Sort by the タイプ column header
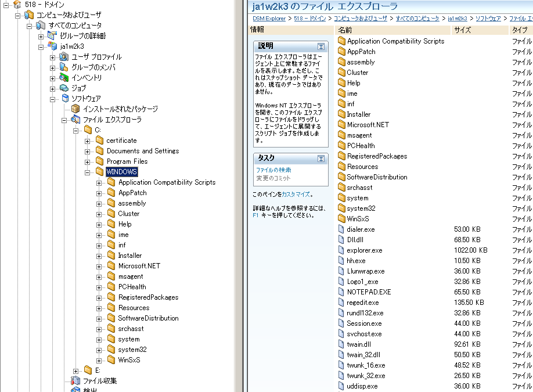The height and width of the screenshot is (392, 533). [521, 30]
